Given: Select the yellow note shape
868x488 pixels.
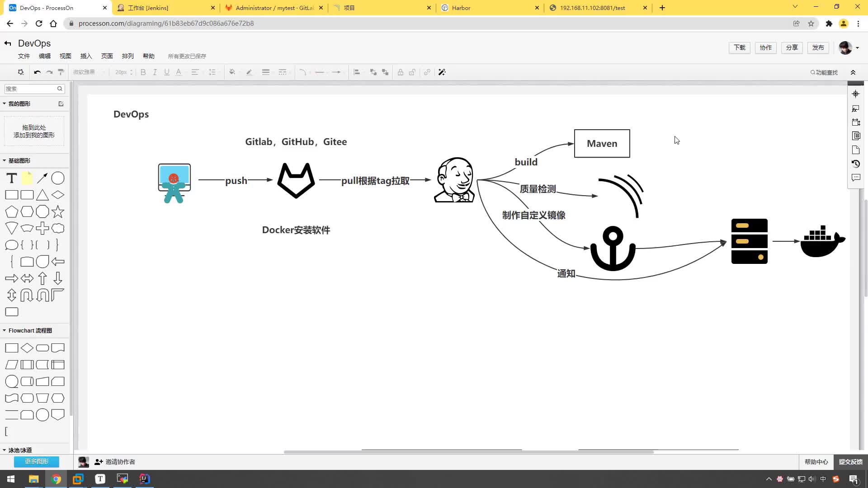Looking at the screenshot, I should 27,178.
